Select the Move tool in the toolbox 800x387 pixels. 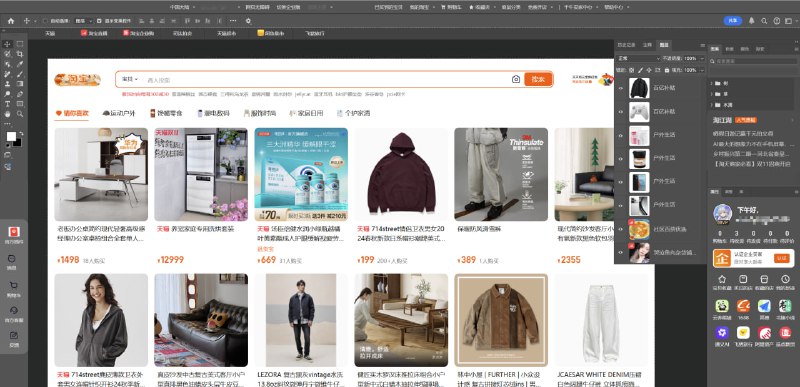point(8,44)
